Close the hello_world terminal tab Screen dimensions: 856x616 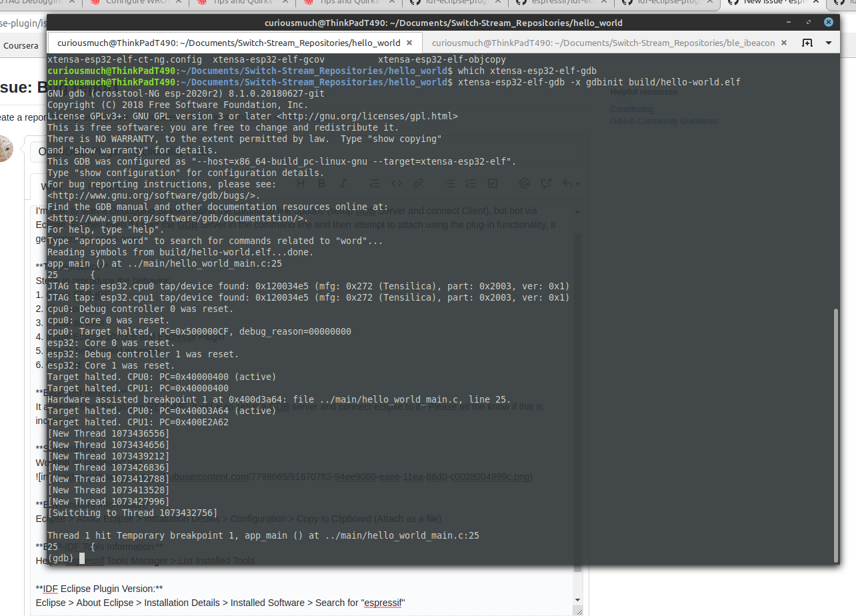pos(410,43)
